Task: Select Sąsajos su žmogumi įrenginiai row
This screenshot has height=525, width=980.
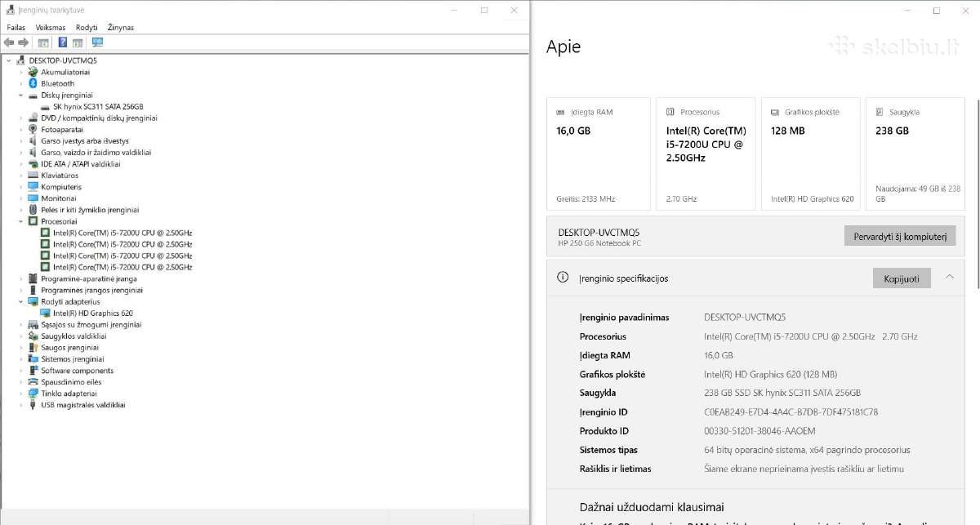Action: point(91,324)
